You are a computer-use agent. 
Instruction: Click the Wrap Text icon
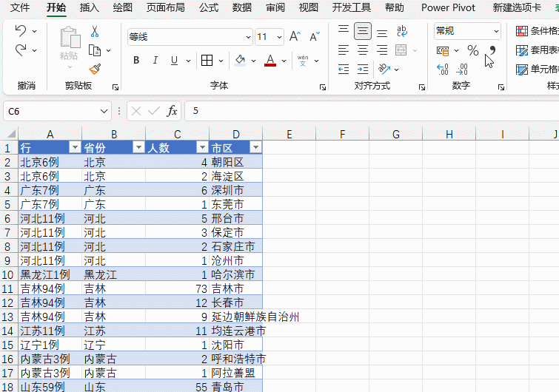(x=402, y=31)
